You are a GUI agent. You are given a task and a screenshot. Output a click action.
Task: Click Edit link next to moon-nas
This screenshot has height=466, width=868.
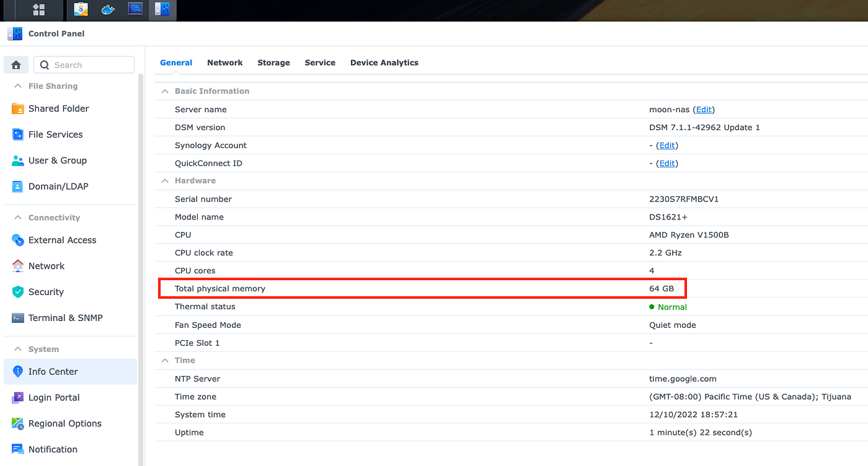click(x=704, y=110)
